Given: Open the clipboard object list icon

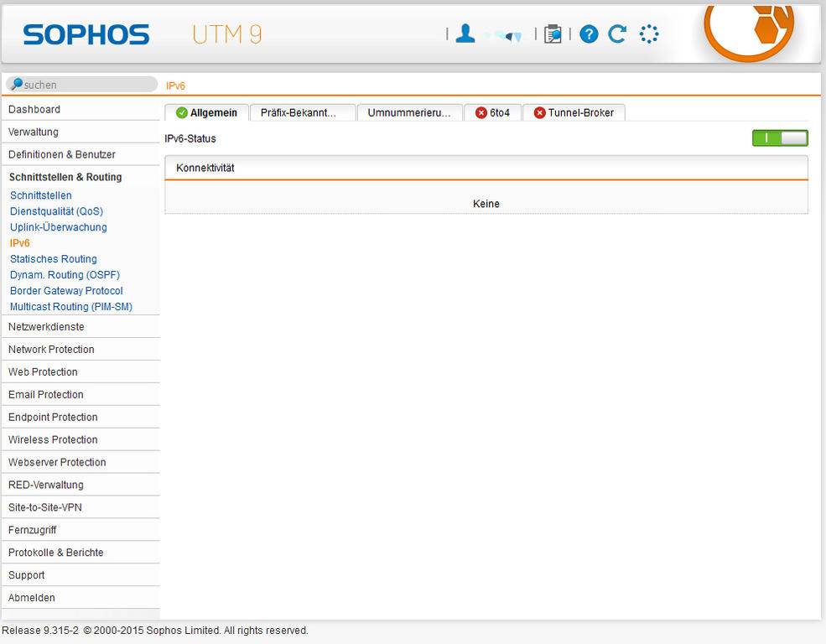Looking at the screenshot, I should [x=553, y=34].
